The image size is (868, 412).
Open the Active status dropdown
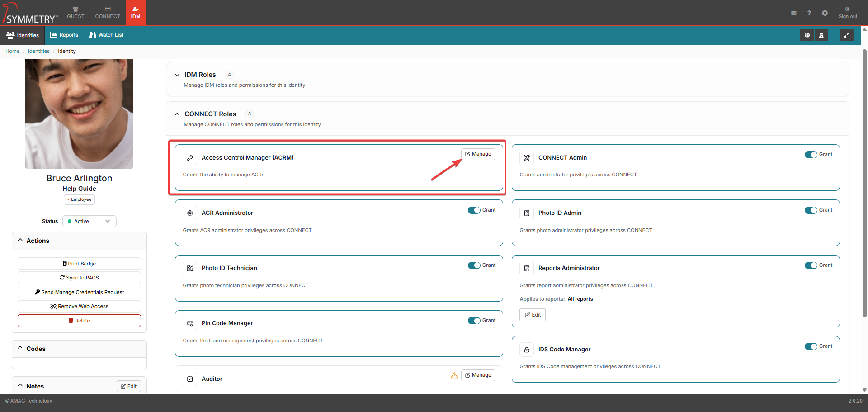pyautogui.click(x=89, y=221)
